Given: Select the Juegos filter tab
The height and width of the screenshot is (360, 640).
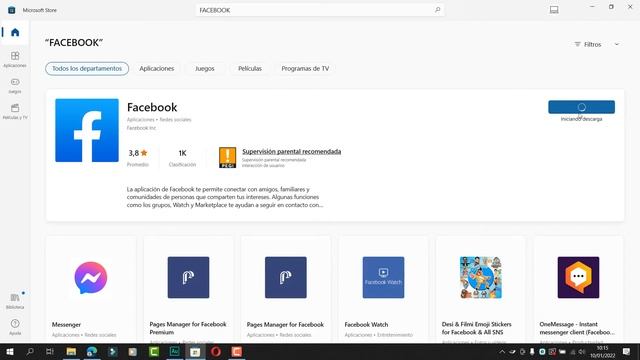Looking at the screenshot, I should tap(204, 69).
